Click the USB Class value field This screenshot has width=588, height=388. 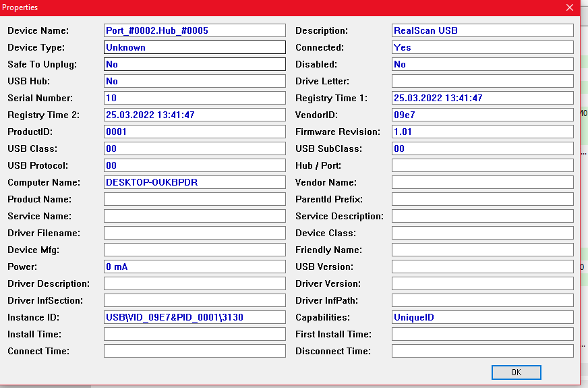click(195, 148)
